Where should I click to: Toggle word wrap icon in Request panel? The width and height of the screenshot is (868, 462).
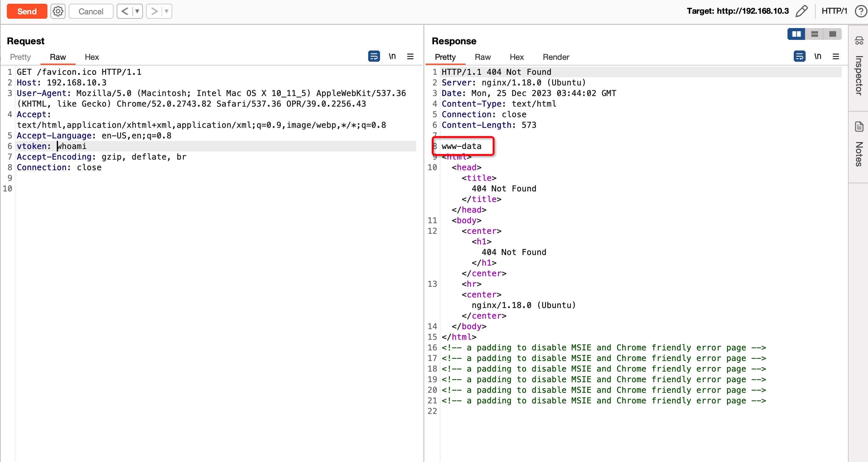(x=374, y=56)
